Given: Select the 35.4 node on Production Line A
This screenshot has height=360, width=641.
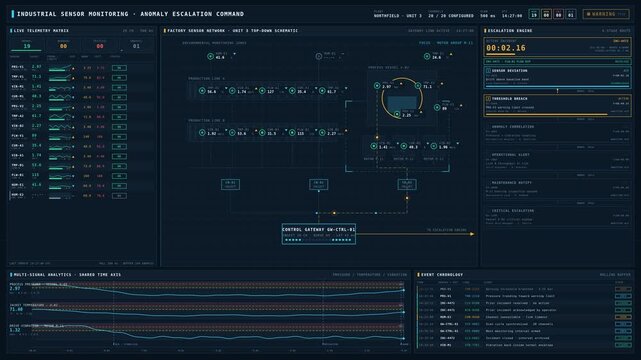Looking at the screenshot, I should [292, 91].
